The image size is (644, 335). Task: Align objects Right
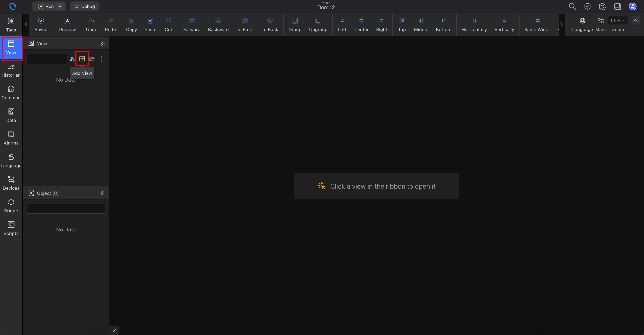coord(382,25)
